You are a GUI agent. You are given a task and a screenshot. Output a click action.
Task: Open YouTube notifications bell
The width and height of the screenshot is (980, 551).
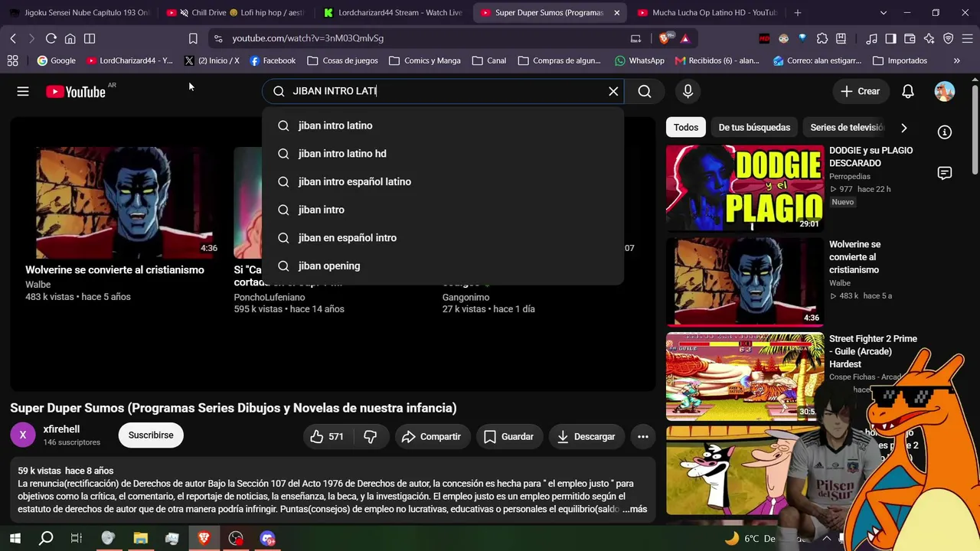click(x=908, y=91)
